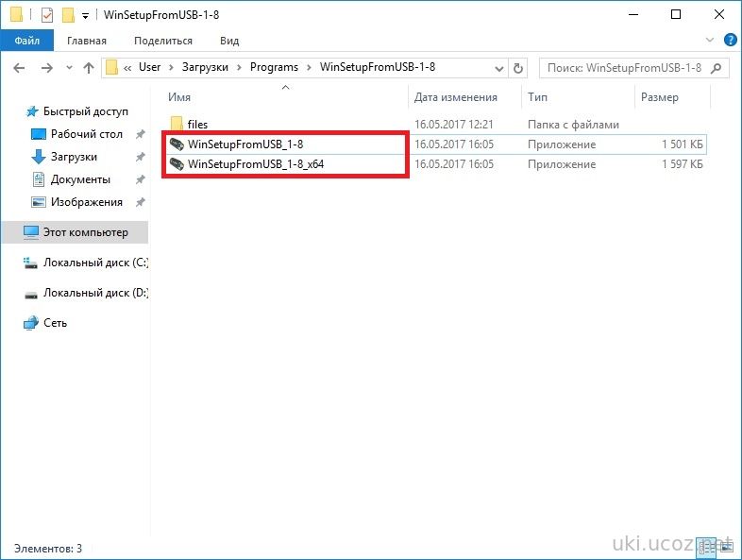Open Локальный диск (D:) in navigation pane
The width and height of the screenshot is (742, 560).
[95, 293]
